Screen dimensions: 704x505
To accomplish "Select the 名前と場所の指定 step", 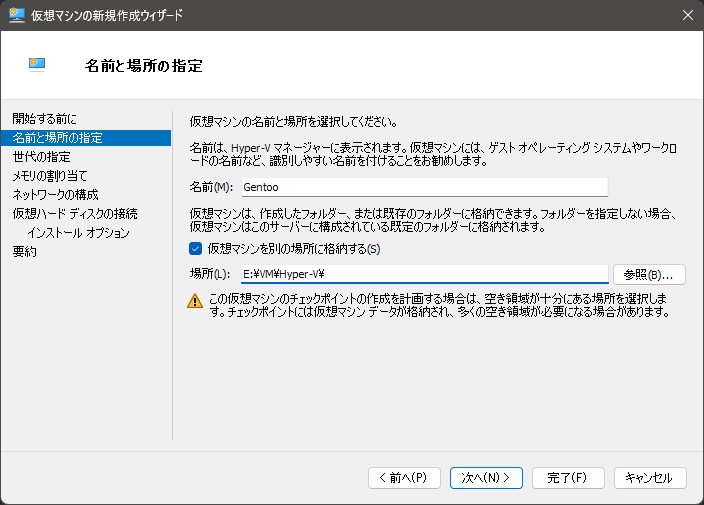I will 86,138.
